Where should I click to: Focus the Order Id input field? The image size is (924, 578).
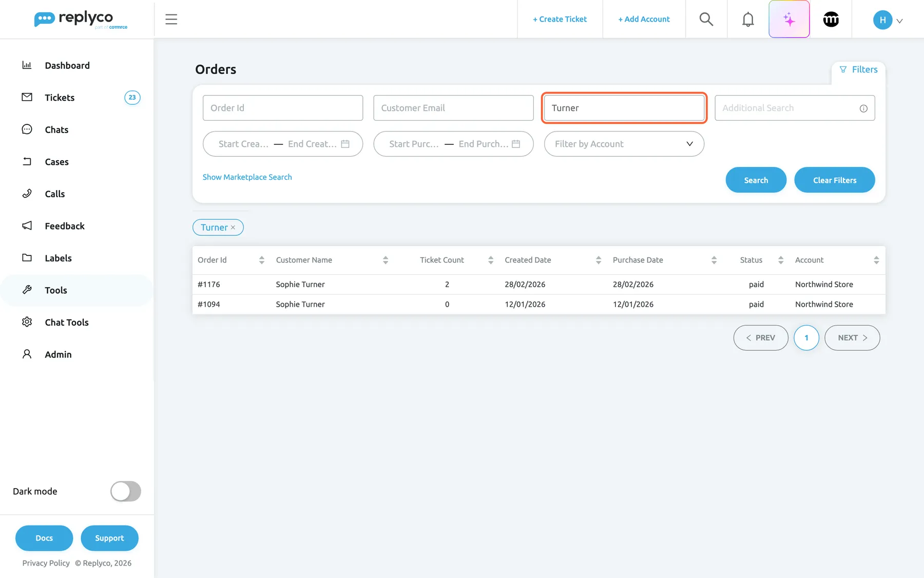click(283, 108)
